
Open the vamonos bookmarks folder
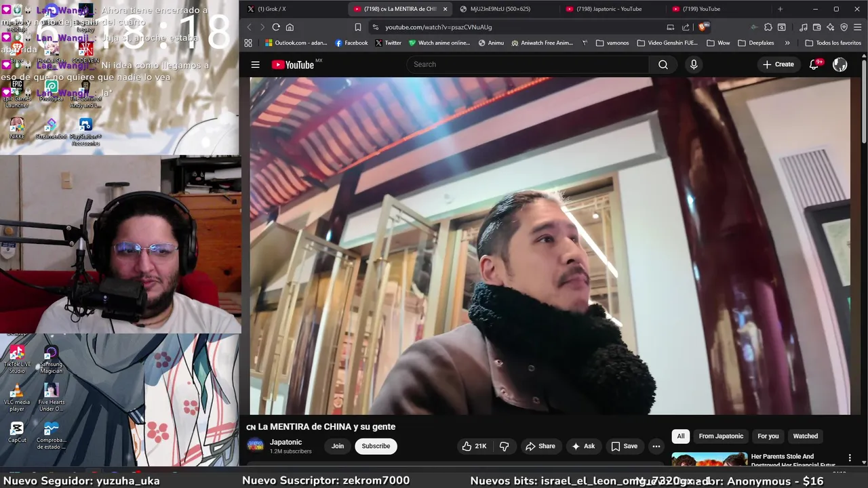pyautogui.click(x=612, y=43)
